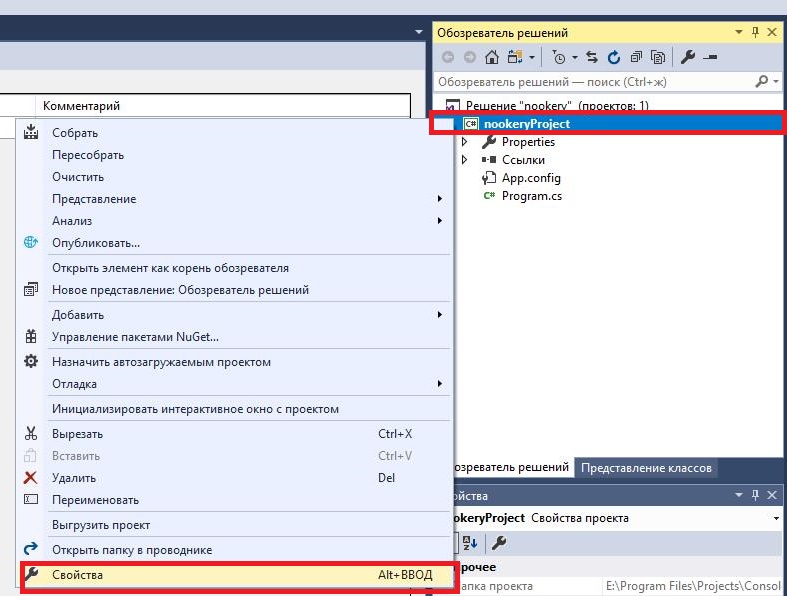
Task: Open the Представление submenu
Action: [235, 199]
